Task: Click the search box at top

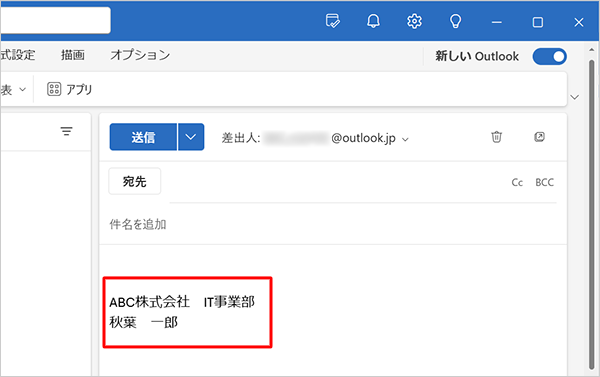Action: point(55,20)
